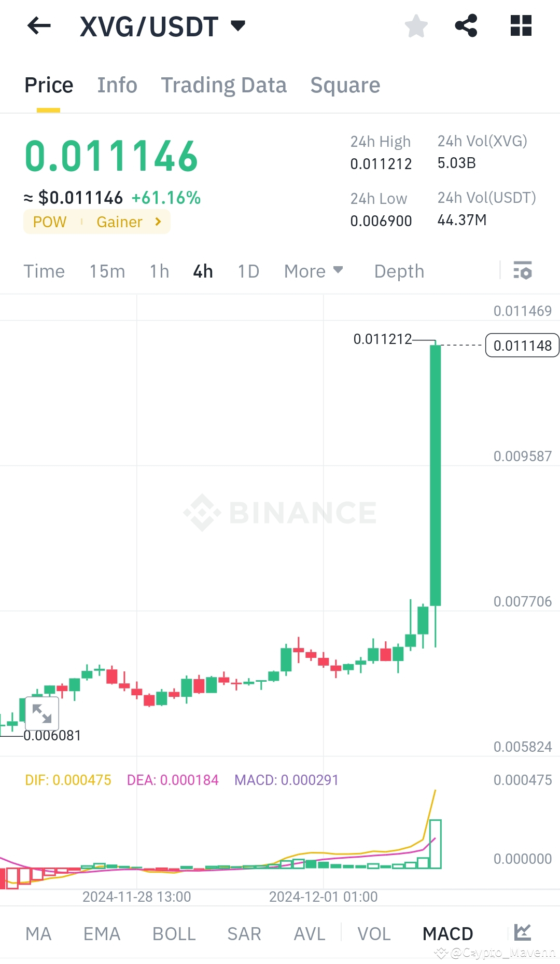Open the share icon to share XVG chart
The height and width of the screenshot is (964, 560).
click(x=466, y=25)
